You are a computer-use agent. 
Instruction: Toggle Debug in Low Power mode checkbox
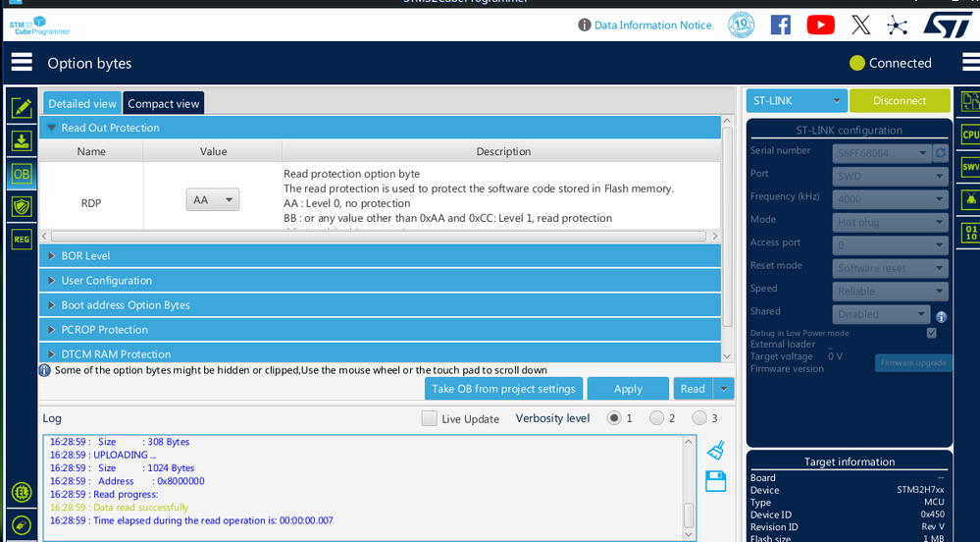[x=931, y=333]
